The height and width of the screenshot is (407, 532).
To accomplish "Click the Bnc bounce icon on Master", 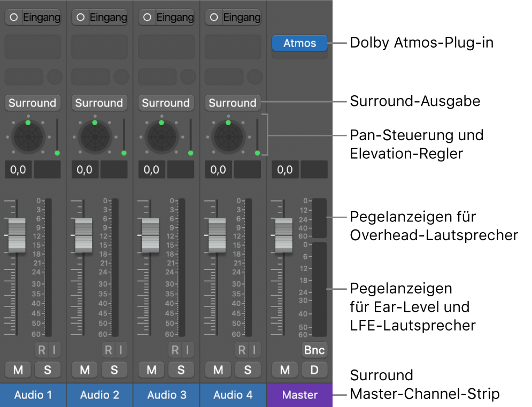I will 314,350.
